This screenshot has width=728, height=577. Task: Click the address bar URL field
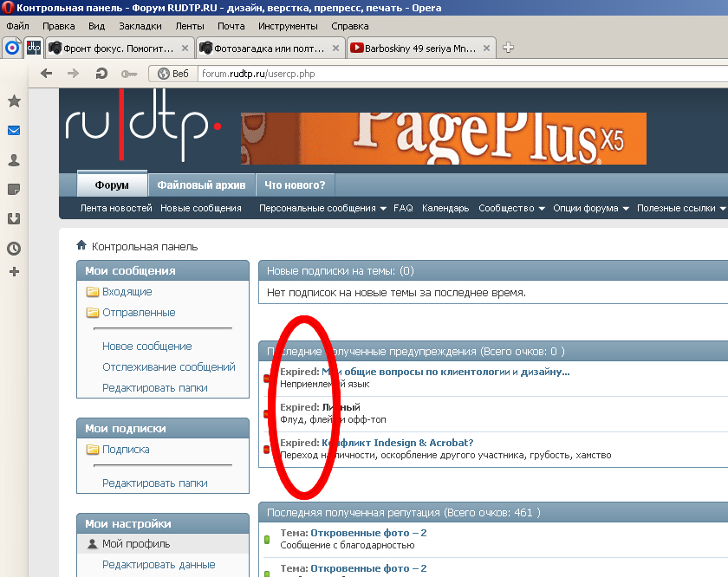tap(464, 74)
